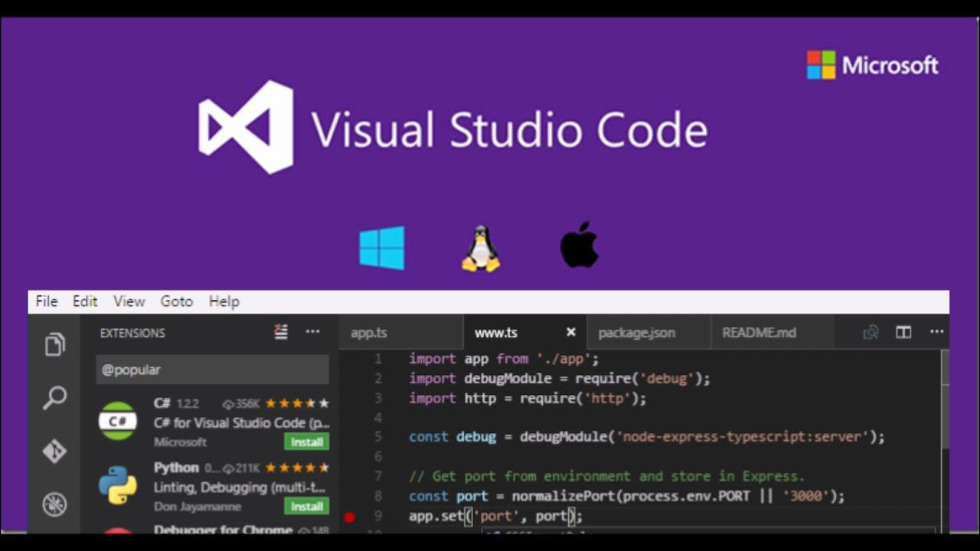Image resolution: width=980 pixels, height=551 pixels.
Task: Click the C# download count cloud icon
Action: coord(227,403)
